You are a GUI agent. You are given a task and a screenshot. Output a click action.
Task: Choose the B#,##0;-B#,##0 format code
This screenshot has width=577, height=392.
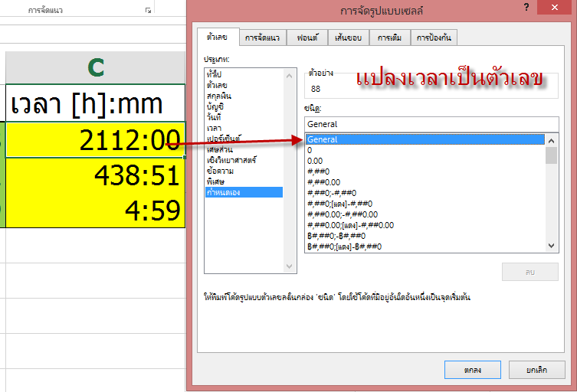pos(425,236)
